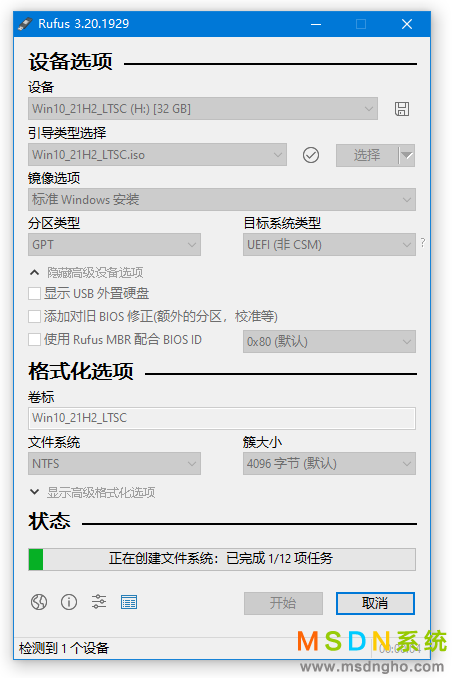Collapse 隐藏高级设备选项 section

pyautogui.click(x=86, y=272)
